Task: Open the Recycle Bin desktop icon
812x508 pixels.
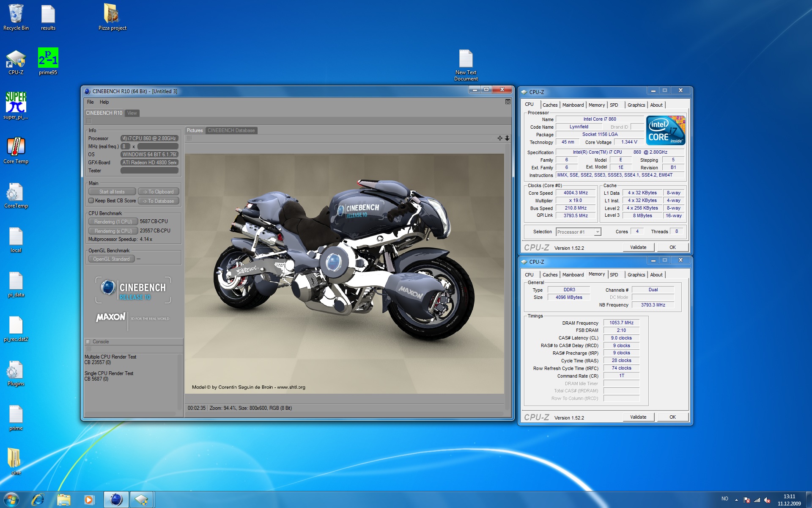Action: [x=16, y=17]
